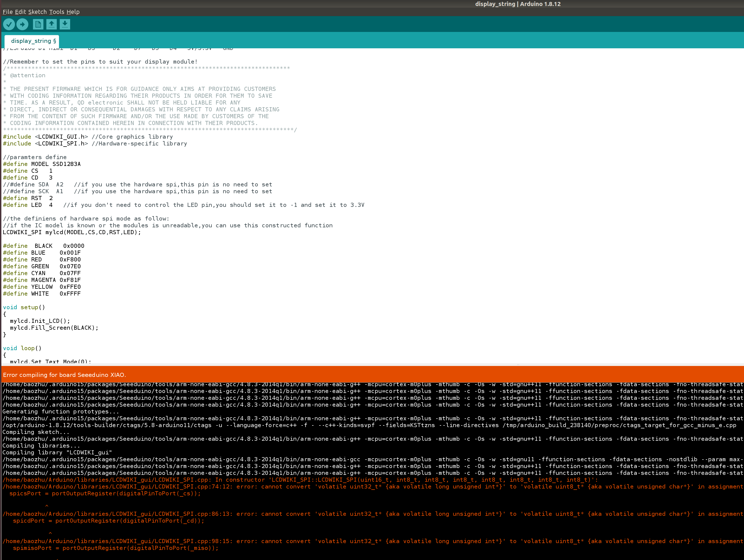
Task: Click the '#define CS 1' line
Action: pos(28,171)
